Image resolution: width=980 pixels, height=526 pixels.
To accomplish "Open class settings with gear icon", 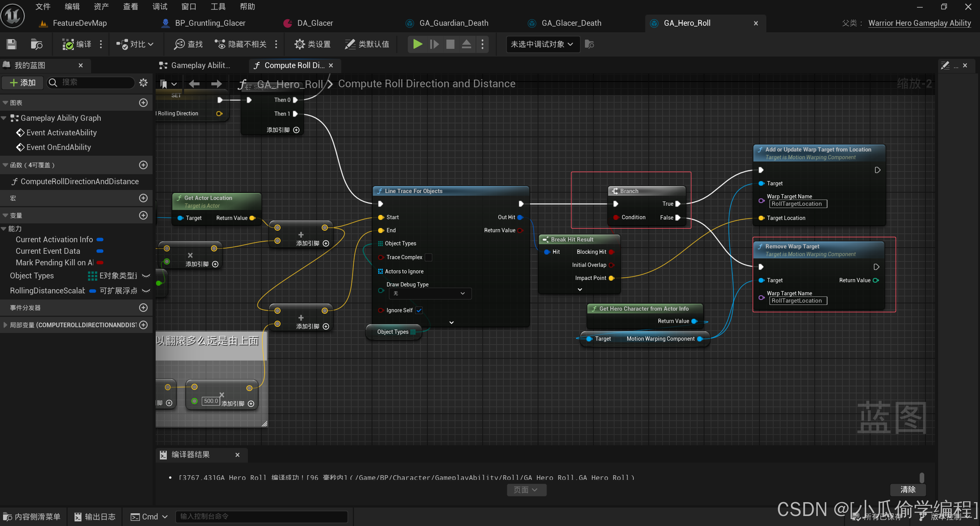I will [x=300, y=44].
